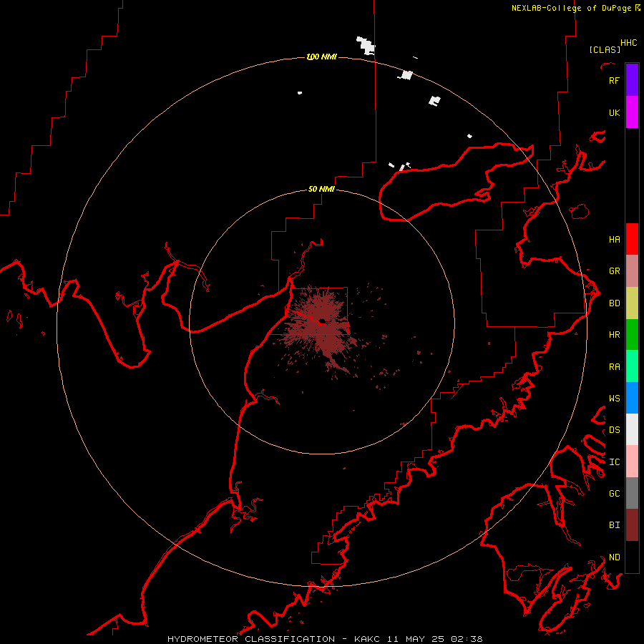The width and height of the screenshot is (644, 644).
Task: Click the GC legend label
Action: tap(615, 494)
